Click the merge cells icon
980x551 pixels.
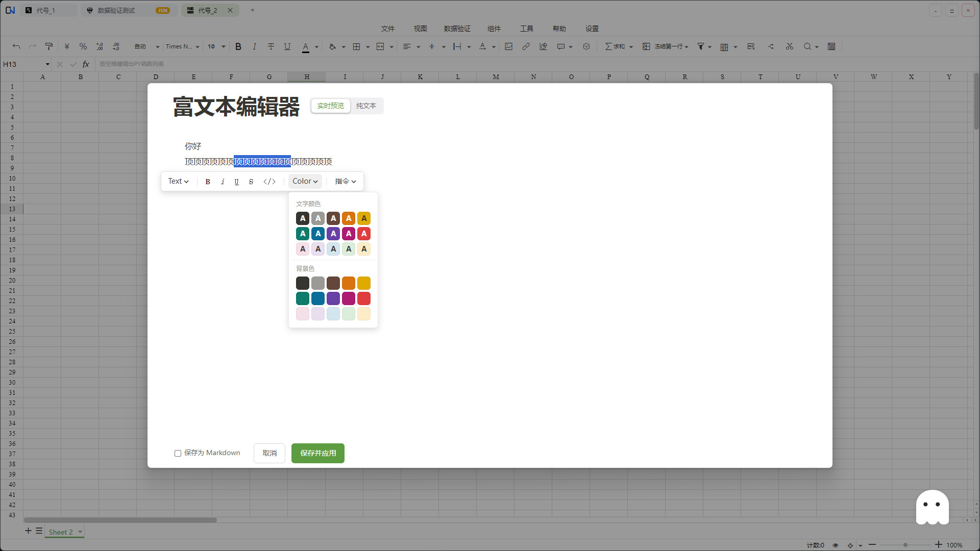(380, 46)
